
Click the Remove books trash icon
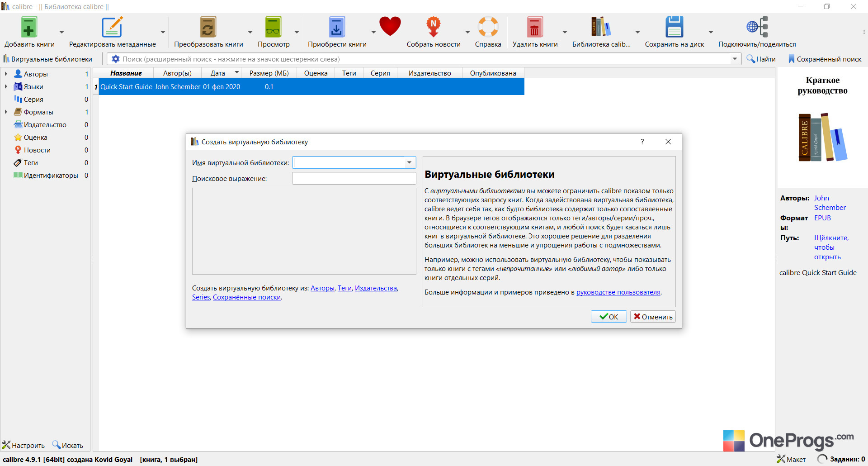tap(535, 27)
